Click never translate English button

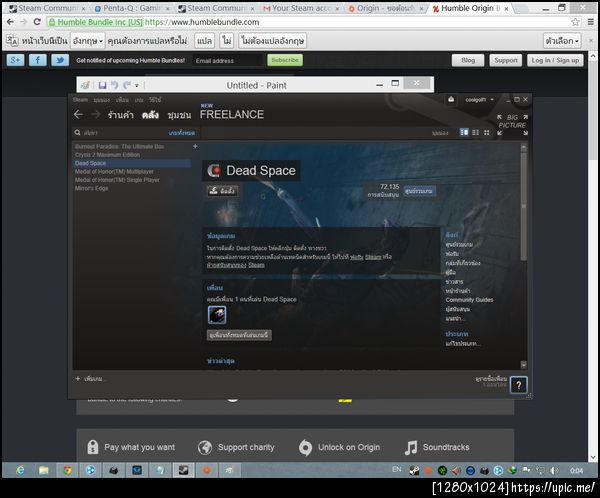click(x=272, y=41)
